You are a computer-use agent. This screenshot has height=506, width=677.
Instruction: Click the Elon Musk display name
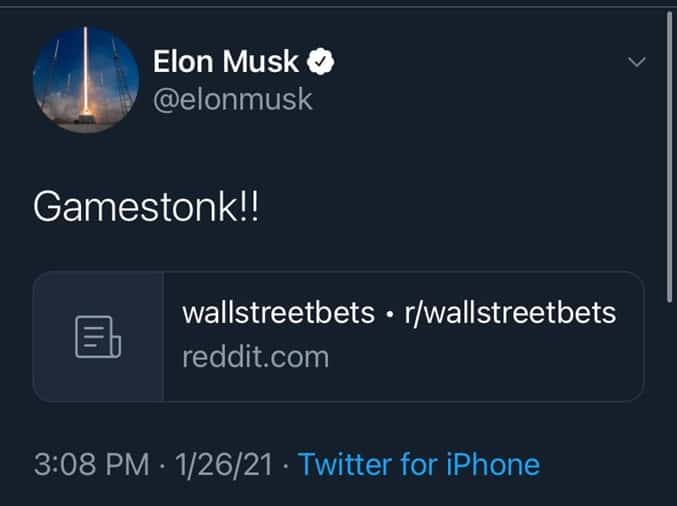pos(225,62)
